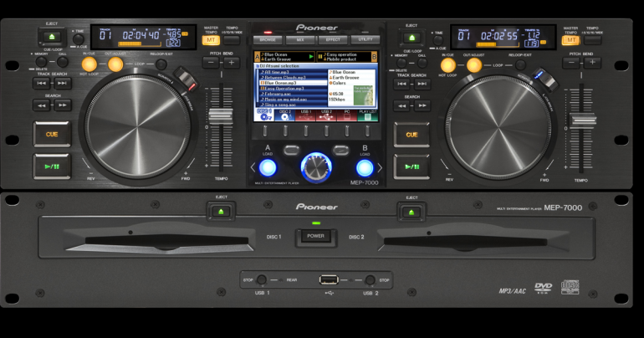Open the EFFECT screen
The width and height of the screenshot is (644, 338).
click(333, 40)
